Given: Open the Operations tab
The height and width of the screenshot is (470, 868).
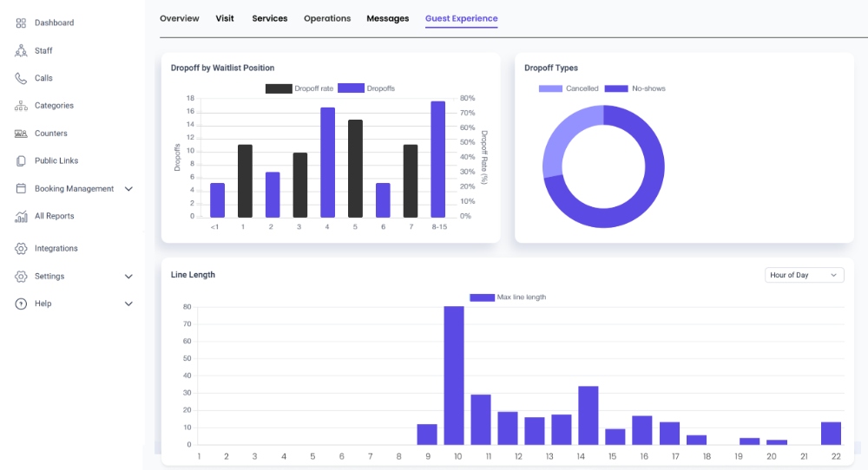Looking at the screenshot, I should click(x=327, y=18).
